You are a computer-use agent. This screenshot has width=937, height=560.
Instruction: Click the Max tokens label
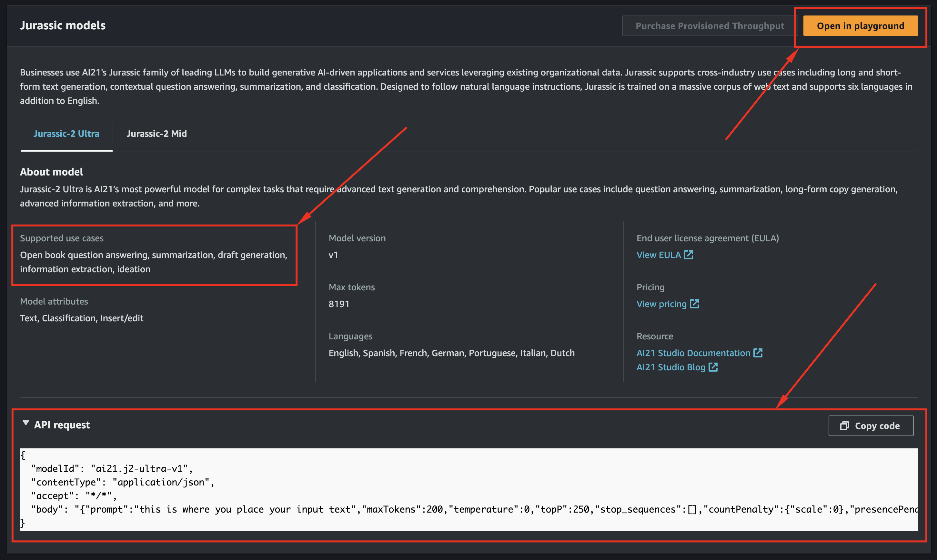[352, 287]
